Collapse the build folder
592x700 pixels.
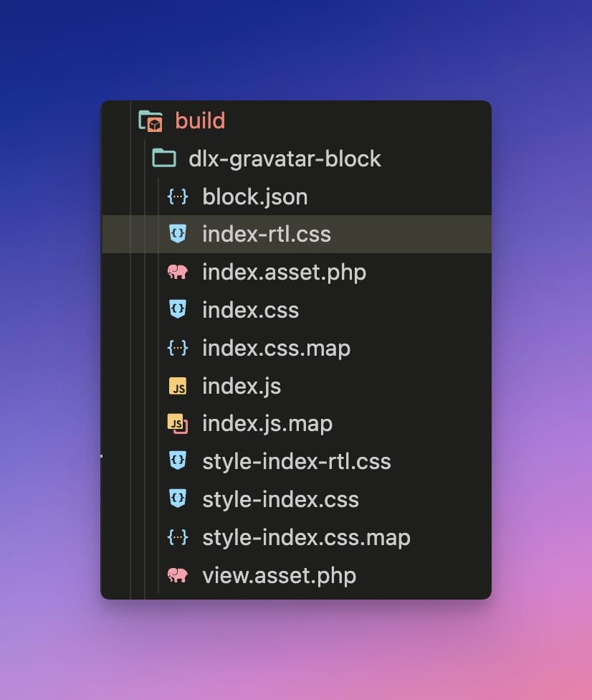click(x=200, y=120)
